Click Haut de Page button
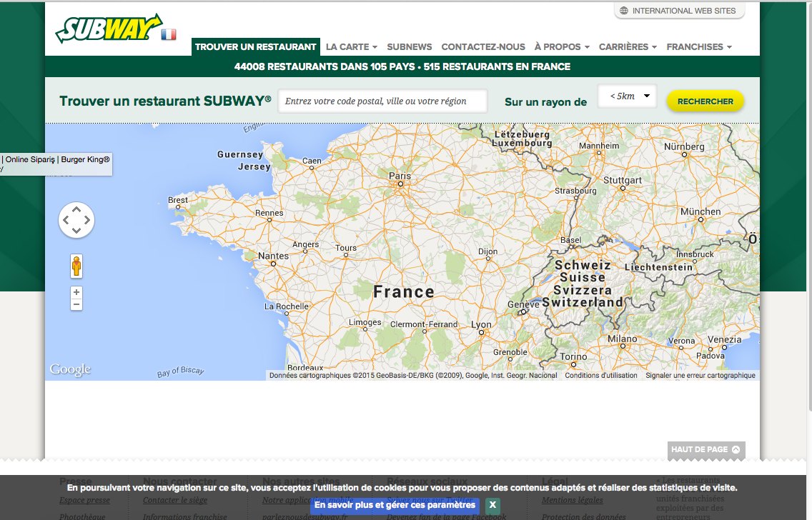Screen dimensions: 812x520 click(705, 449)
